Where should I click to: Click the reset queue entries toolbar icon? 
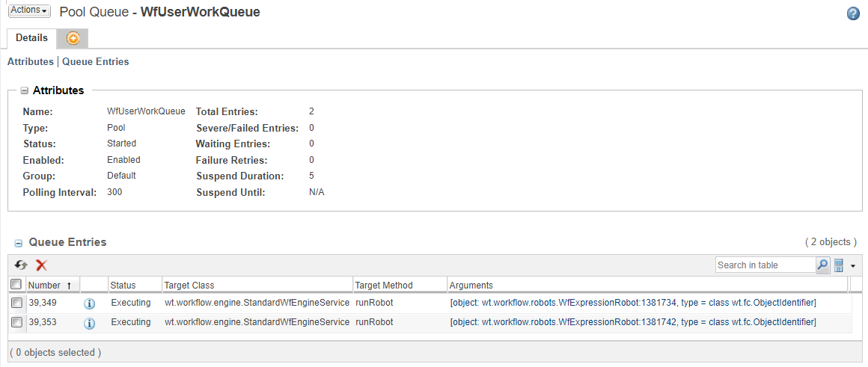point(21,265)
